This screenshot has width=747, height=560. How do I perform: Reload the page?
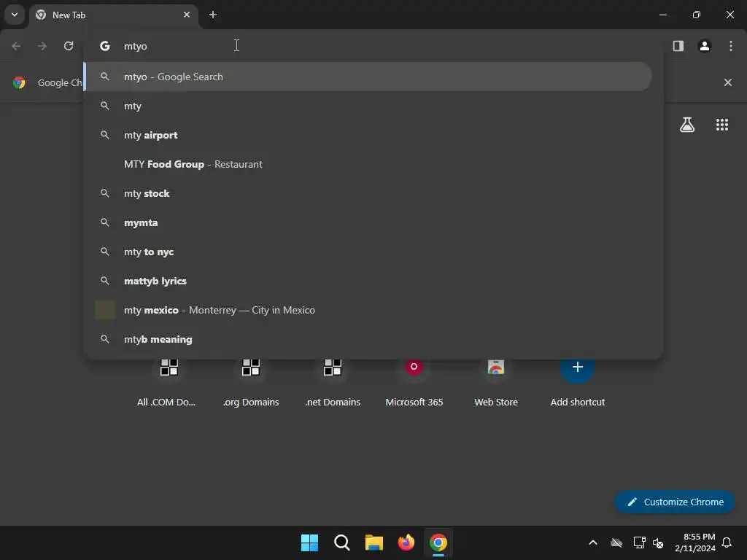point(69,46)
